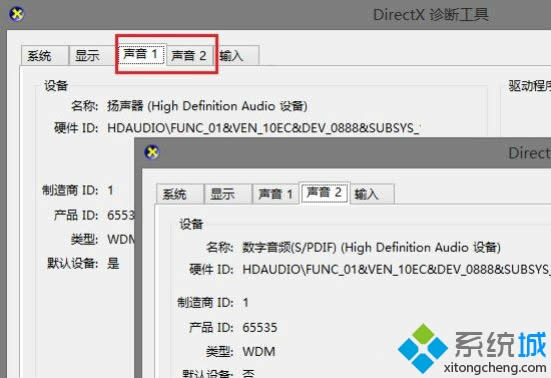Open the 输入 tab in front window

[372, 194]
